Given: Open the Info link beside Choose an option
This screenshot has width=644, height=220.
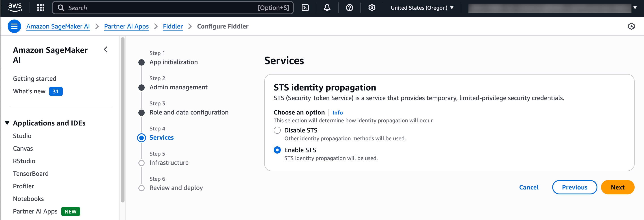Looking at the screenshot, I should (337, 112).
